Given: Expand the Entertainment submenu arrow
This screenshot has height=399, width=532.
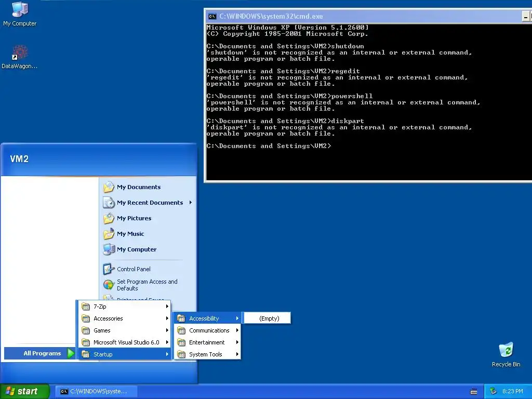Looking at the screenshot, I should point(237,342).
